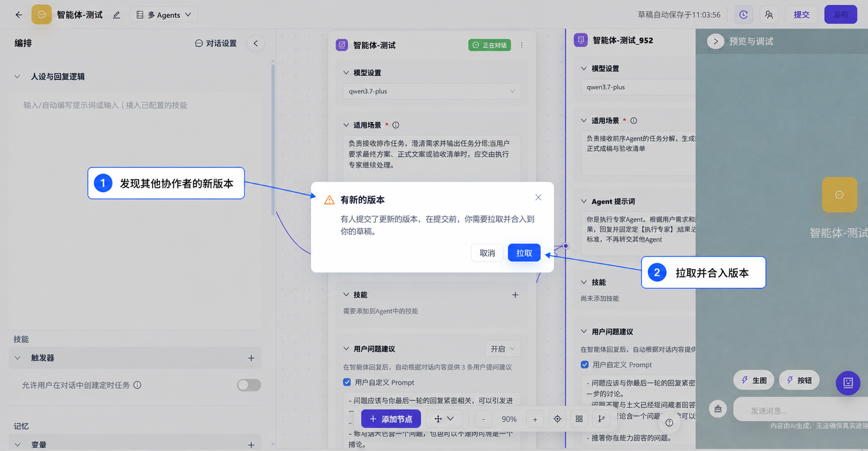Viewport: 868px width, 451px height.
Task: Zoom in the canvas with the plus button
Action: click(x=535, y=419)
